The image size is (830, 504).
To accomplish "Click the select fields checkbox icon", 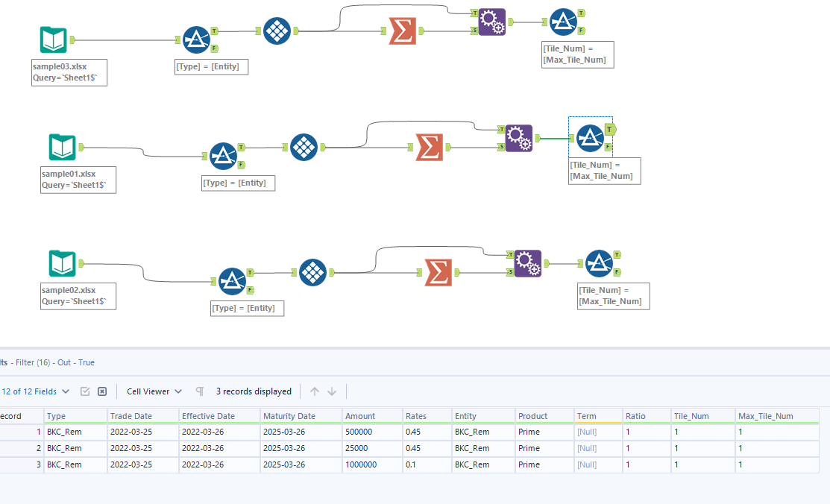I will 84,391.
